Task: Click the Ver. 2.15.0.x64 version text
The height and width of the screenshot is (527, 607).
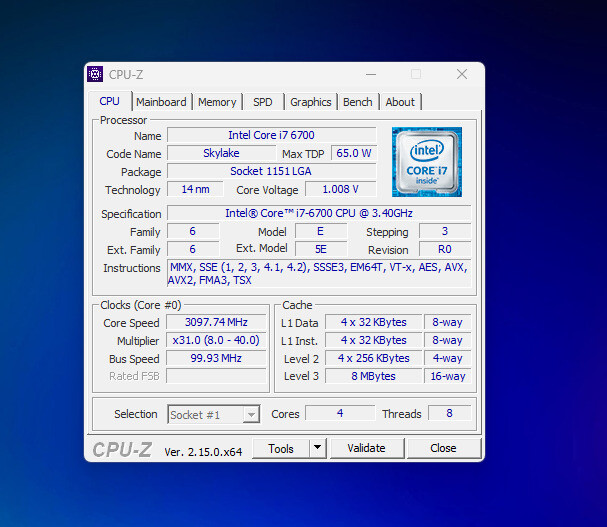Action: pyautogui.click(x=203, y=452)
